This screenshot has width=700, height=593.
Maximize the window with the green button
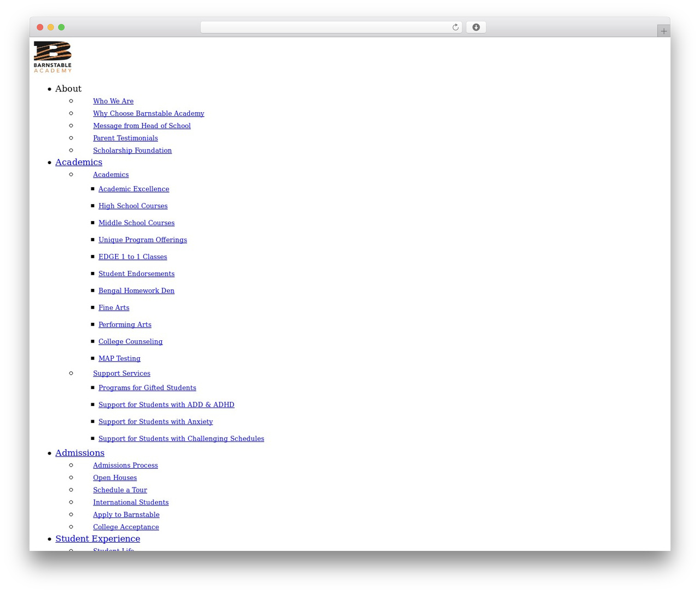click(61, 27)
